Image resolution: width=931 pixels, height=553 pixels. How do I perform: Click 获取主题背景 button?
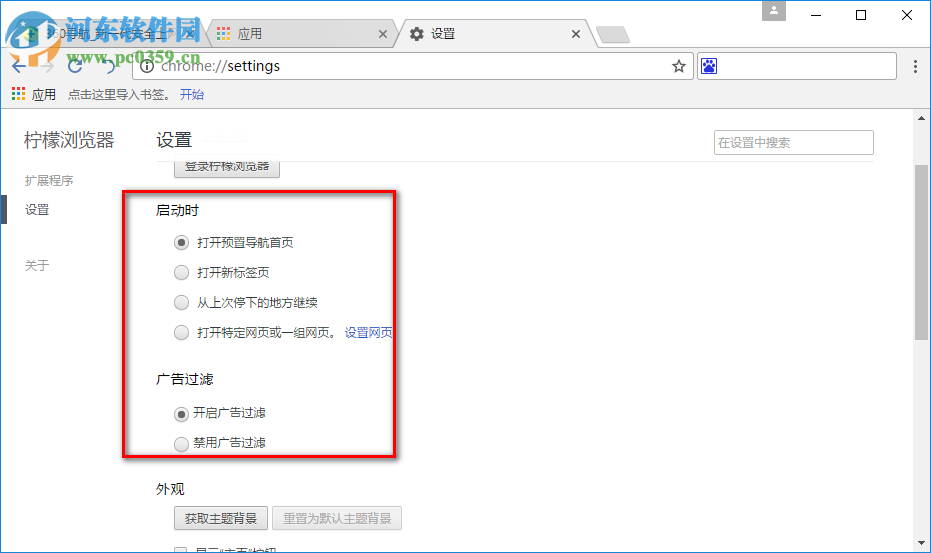click(221, 519)
